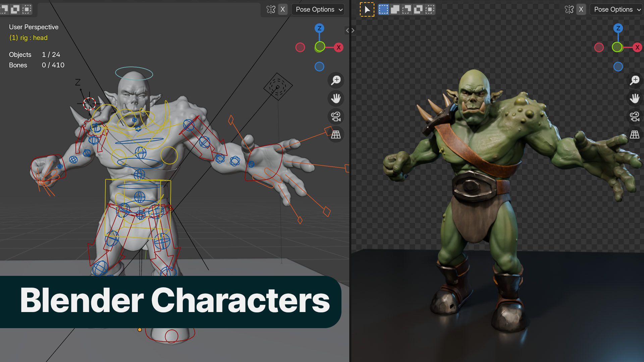Image resolution: width=644 pixels, height=362 pixels.
Task: Click the zoom magnifier in right viewport
Action: point(635,80)
